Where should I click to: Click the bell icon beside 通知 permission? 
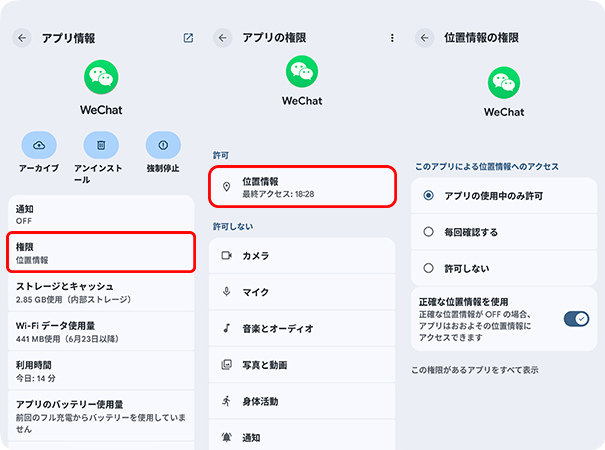[226, 437]
